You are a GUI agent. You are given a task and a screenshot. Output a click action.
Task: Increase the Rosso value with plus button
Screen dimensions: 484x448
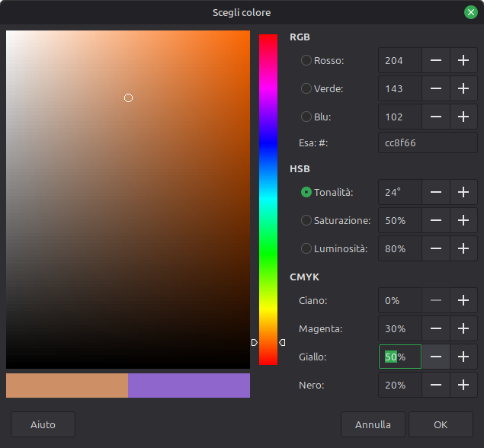point(463,60)
